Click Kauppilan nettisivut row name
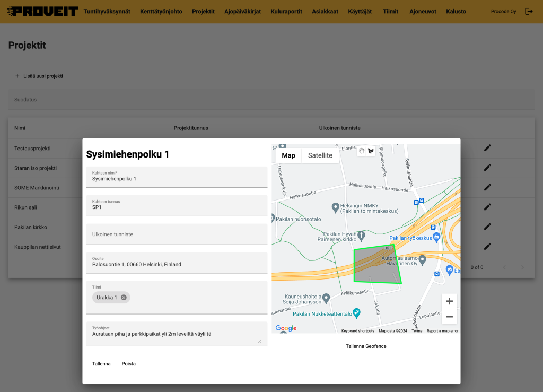The width and height of the screenshot is (543, 392). click(x=38, y=247)
